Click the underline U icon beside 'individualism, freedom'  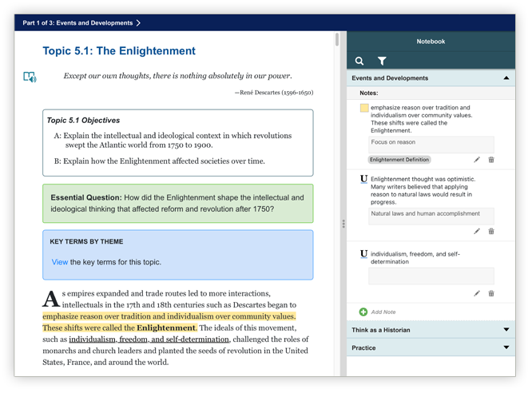[x=363, y=254]
